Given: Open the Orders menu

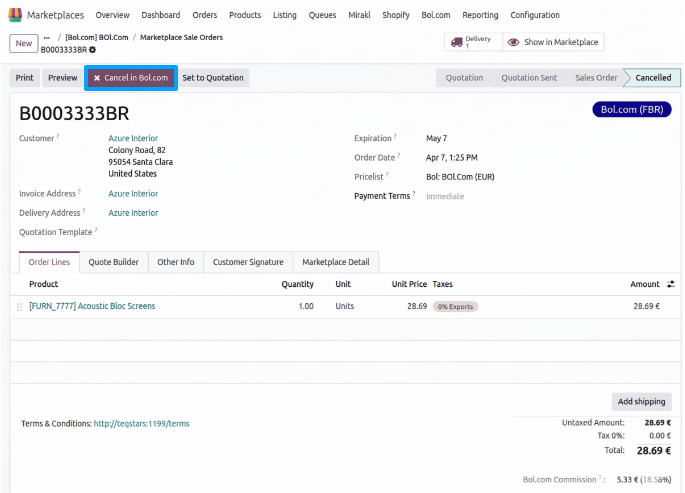Looking at the screenshot, I should pyautogui.click(x=204, y=15).
